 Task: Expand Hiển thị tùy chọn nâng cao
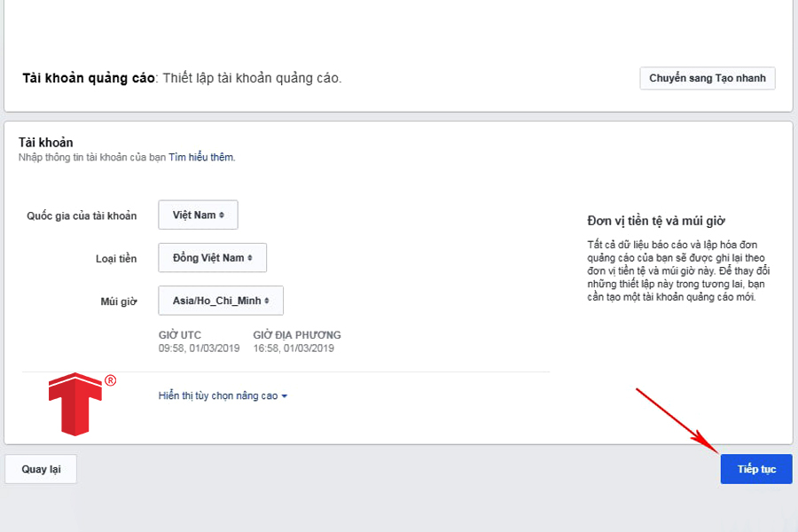pyautogui.click(x=223, y=395)
